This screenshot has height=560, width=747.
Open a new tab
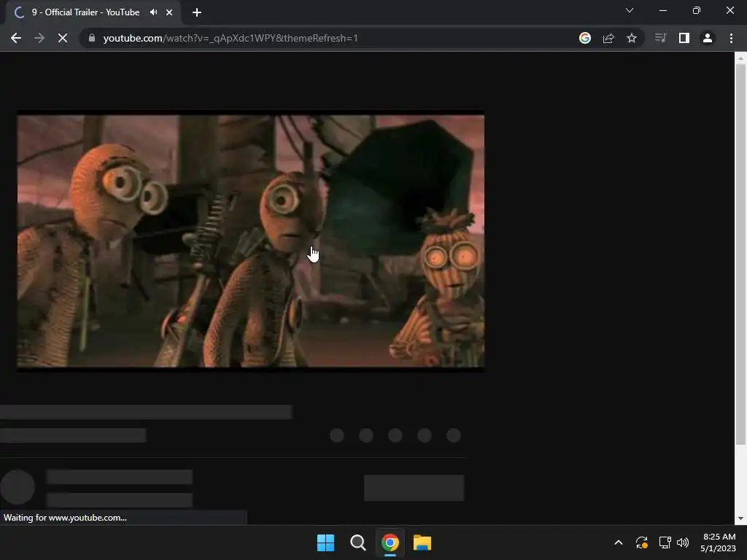point(197,12)
